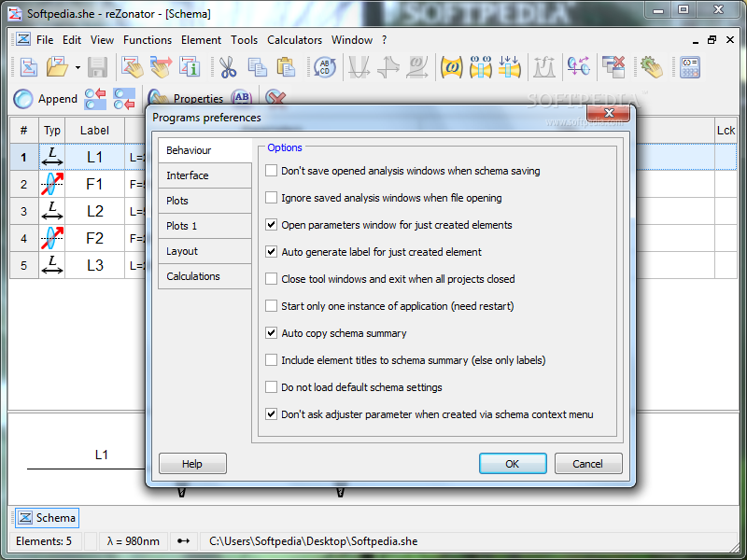Click the New schema toolbar icon
747x560 pixels.
pos(29,67)
